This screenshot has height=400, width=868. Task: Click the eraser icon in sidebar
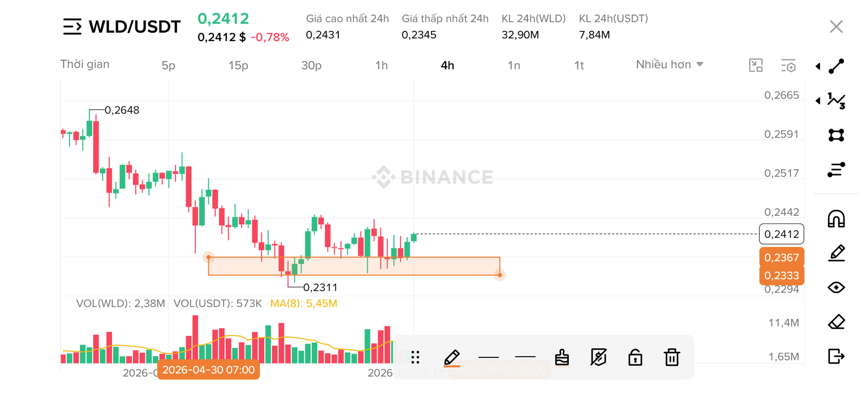click(836, 322)
